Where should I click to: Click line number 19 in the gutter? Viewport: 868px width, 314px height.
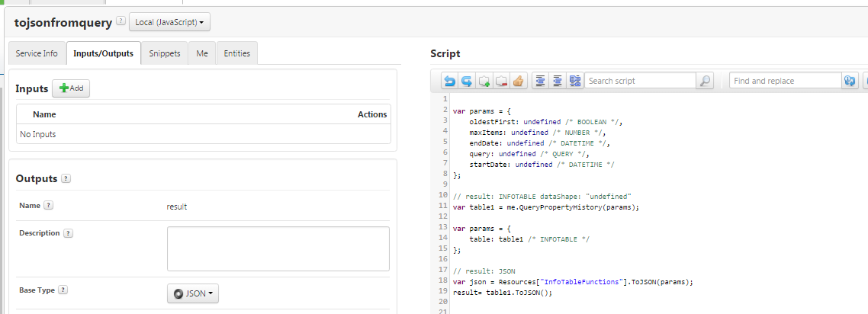pos(443,291)
